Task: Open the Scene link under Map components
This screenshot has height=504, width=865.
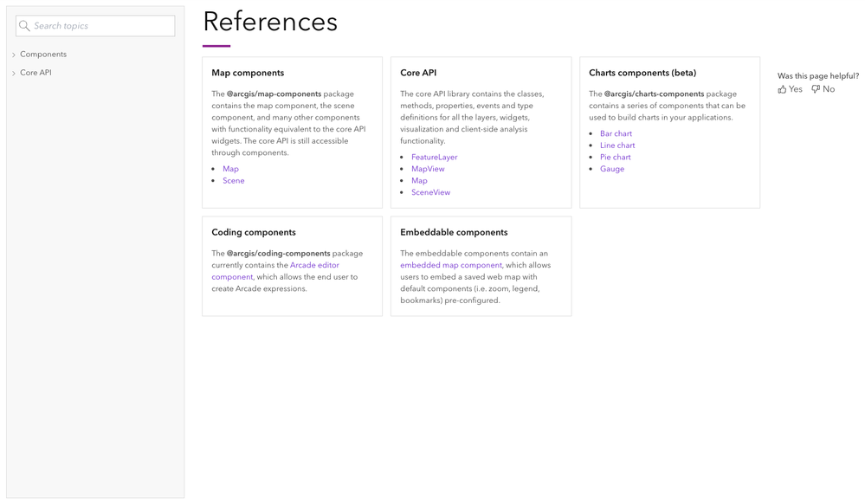Action: click(x=234, y=181)
